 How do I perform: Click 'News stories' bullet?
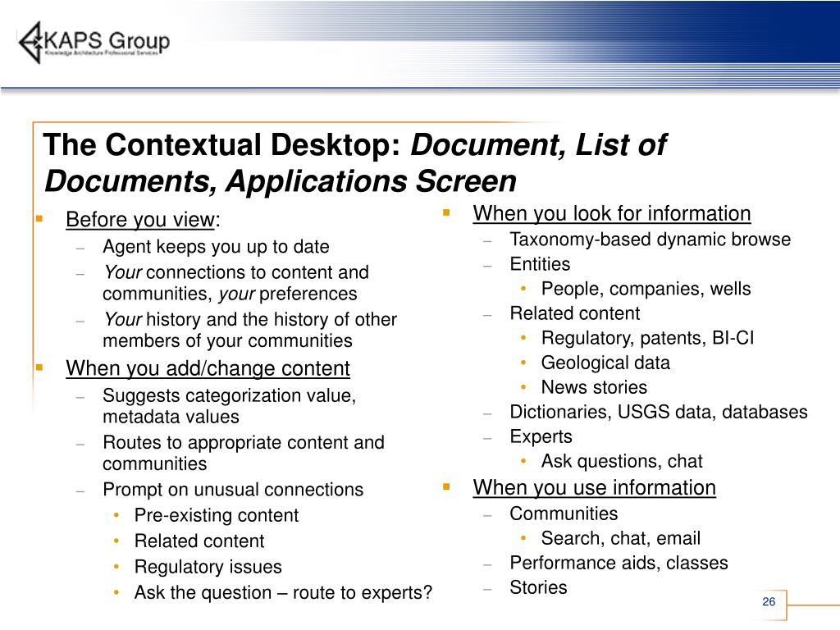point(594,387)
